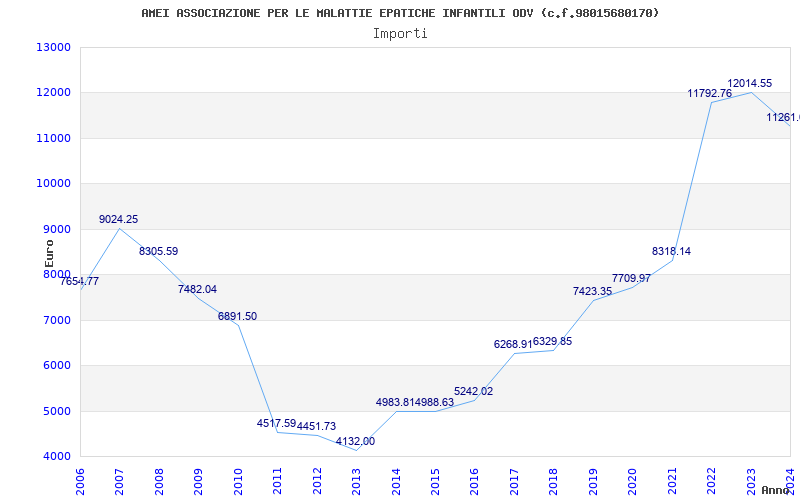Screen dimensions: 800x500
Task: Click the 2020 x-axis year label
Action: coord(633,481)
